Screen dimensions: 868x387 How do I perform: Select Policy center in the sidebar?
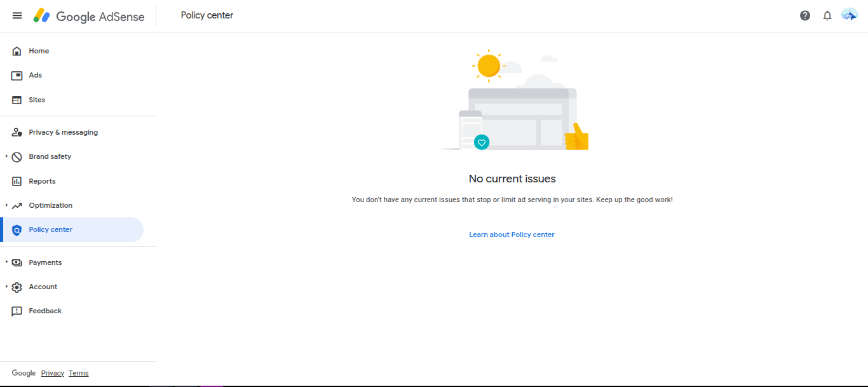point(51,229)
